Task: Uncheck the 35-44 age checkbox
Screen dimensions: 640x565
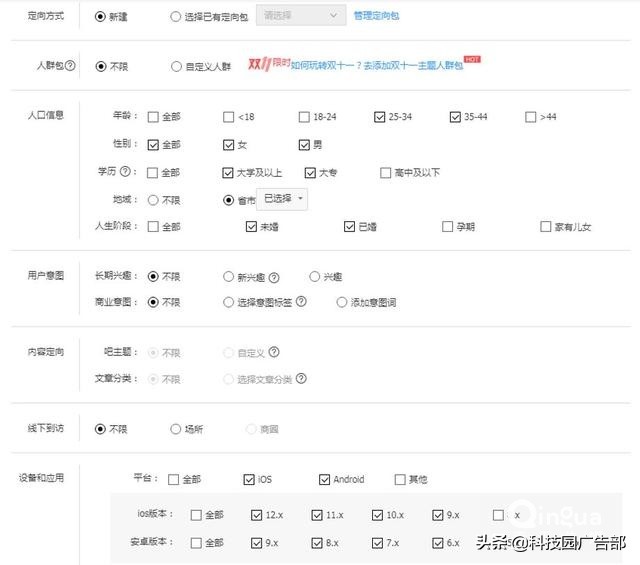Action: point(455,117)
